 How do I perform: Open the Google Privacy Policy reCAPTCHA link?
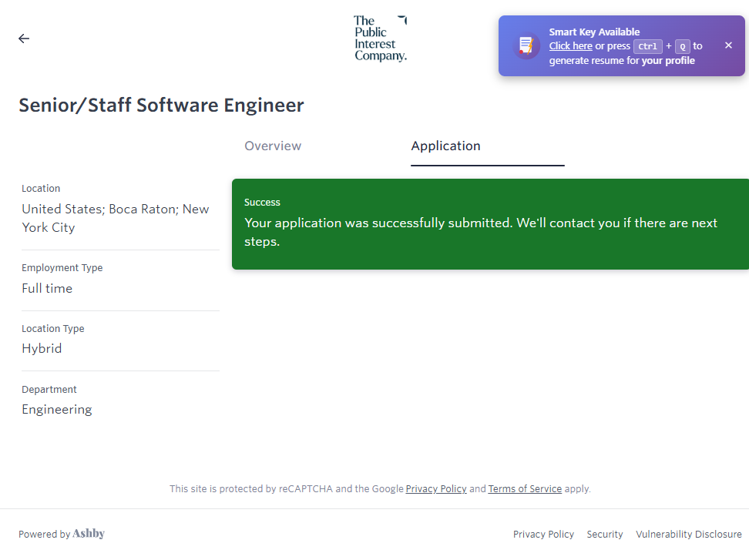[436, 488]
